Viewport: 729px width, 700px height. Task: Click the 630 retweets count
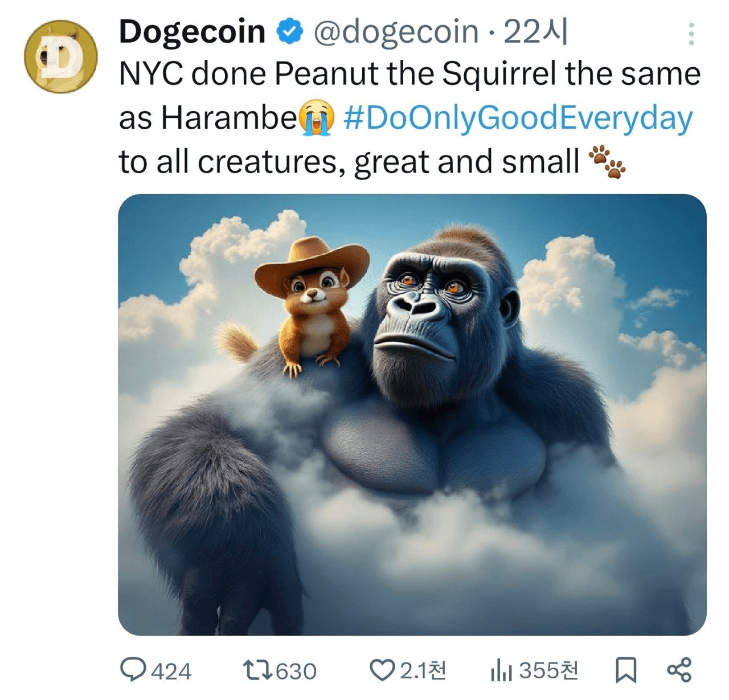tap(296, 671)
